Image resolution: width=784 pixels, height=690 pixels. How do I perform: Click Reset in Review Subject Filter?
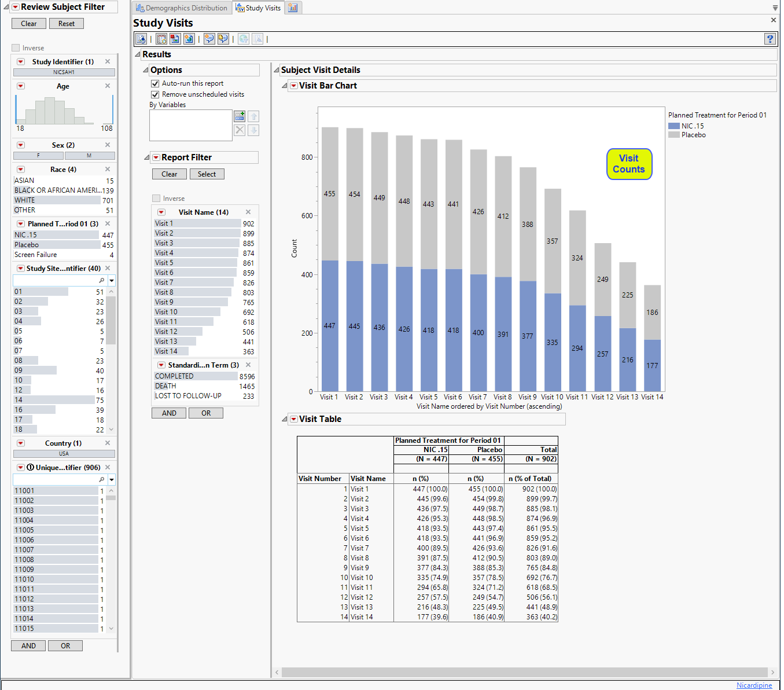(x=66, y=24)
